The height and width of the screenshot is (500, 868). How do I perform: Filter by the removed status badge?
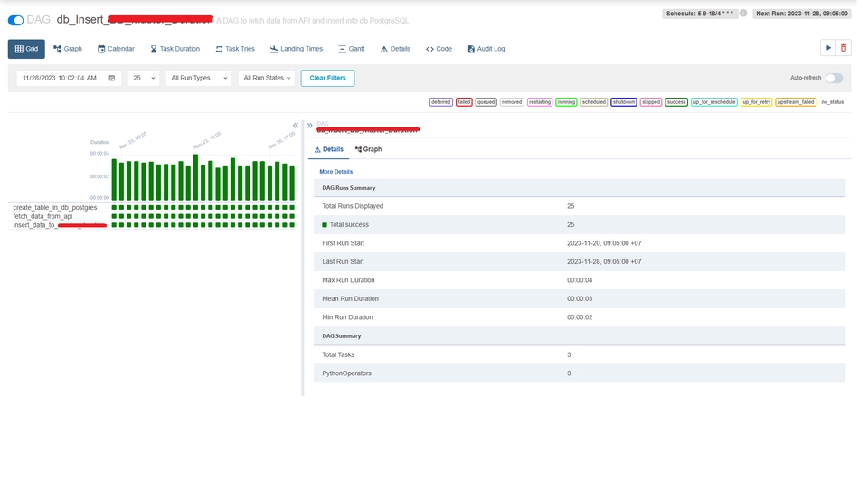click(512, 102)
